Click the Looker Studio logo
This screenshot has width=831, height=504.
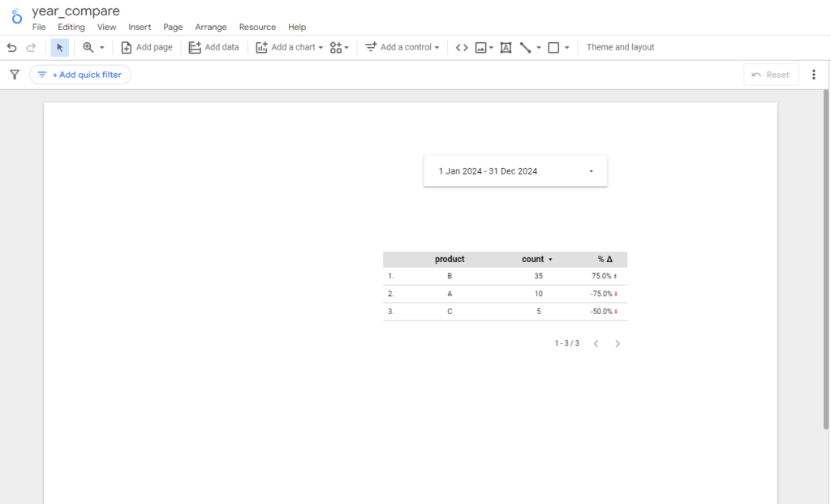pos(16,16)
